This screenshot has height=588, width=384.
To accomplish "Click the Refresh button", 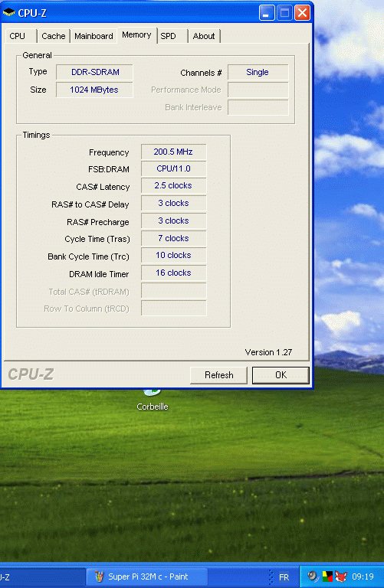I will coord(219,375).
